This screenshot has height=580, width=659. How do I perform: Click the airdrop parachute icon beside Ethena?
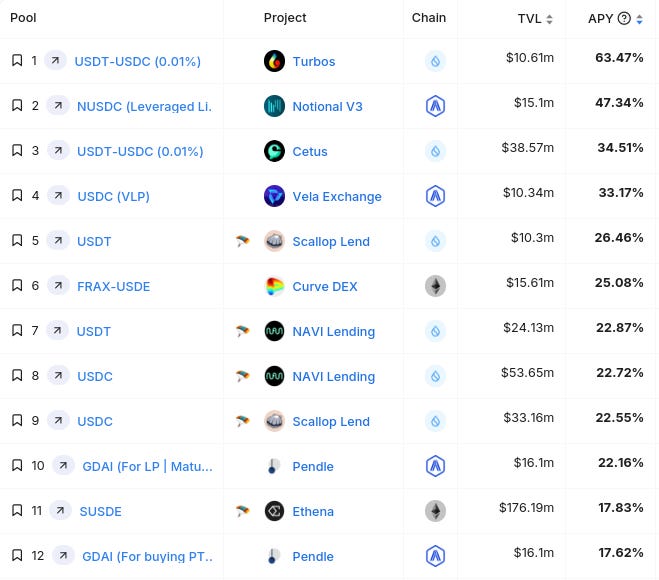243,511
